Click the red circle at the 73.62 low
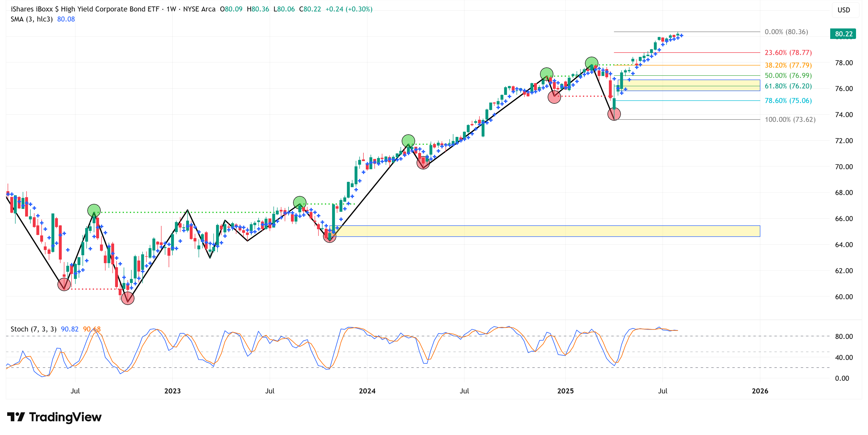Screen dimensions: 868x435 pyautogui.click(x=614, y=114)
